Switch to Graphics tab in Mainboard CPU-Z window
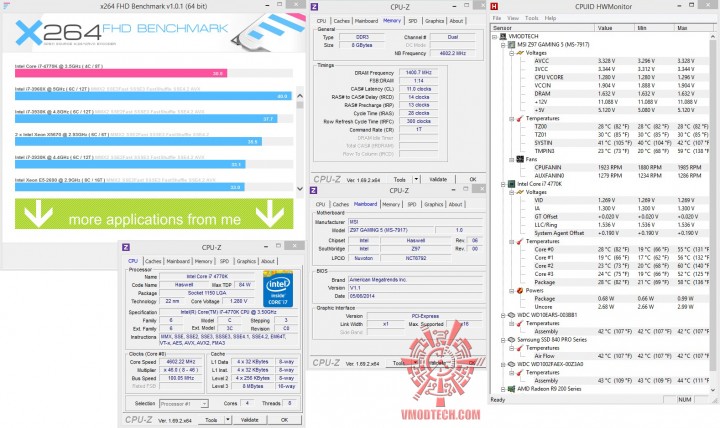 [x=433, y=204]
